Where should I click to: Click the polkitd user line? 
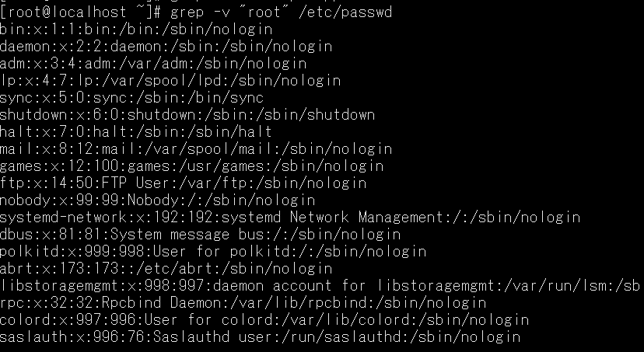[x=213, y=252]
